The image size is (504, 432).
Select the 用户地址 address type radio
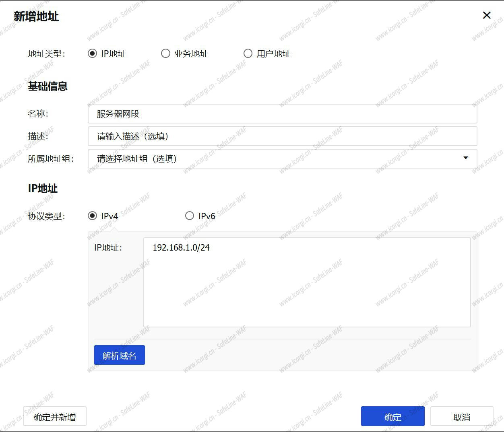click(248, 53)
